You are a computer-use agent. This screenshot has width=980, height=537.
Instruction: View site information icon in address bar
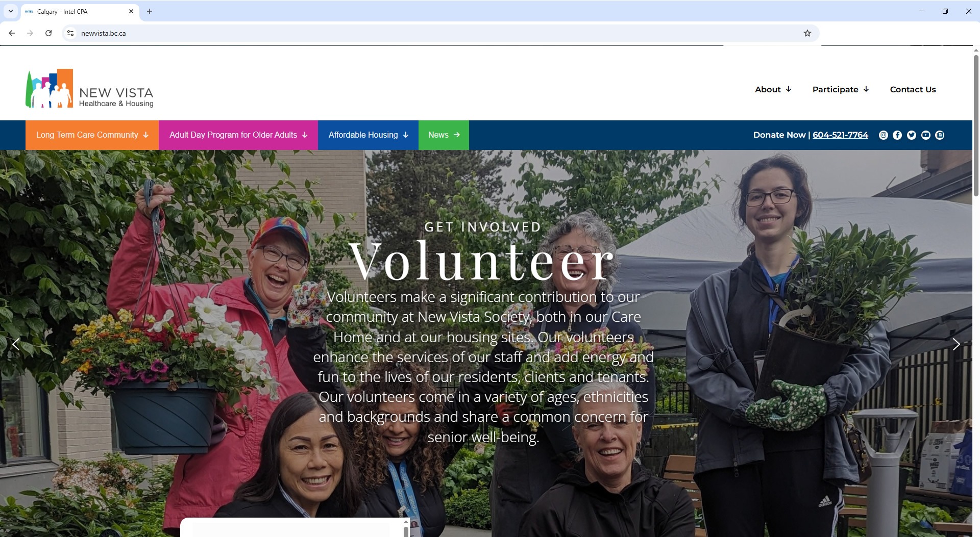70,33
